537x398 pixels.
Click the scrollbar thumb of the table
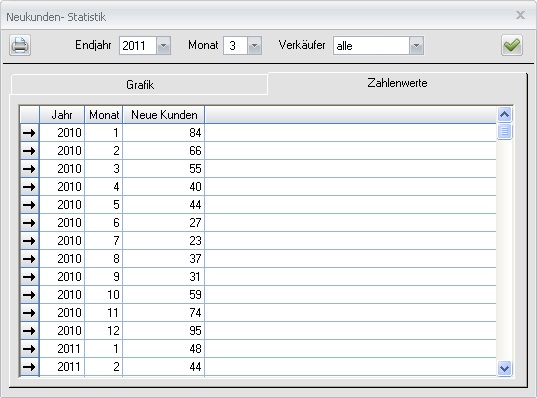tap(504, 131)
